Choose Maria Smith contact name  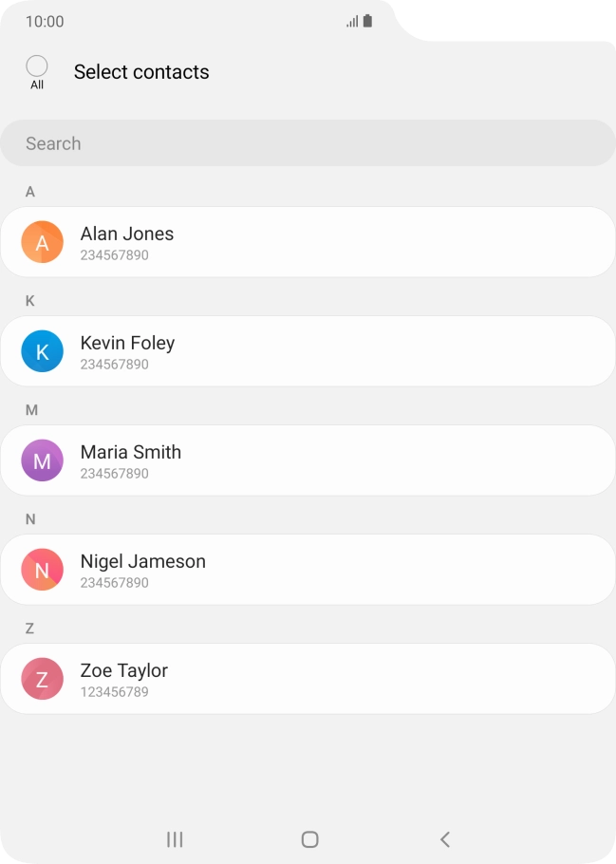[x=130, y=452]
